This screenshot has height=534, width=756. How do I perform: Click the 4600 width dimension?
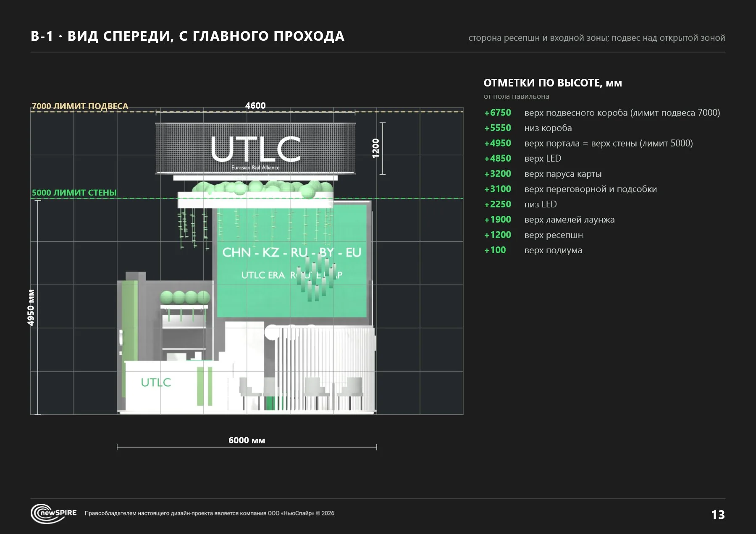tap(255, 105)
